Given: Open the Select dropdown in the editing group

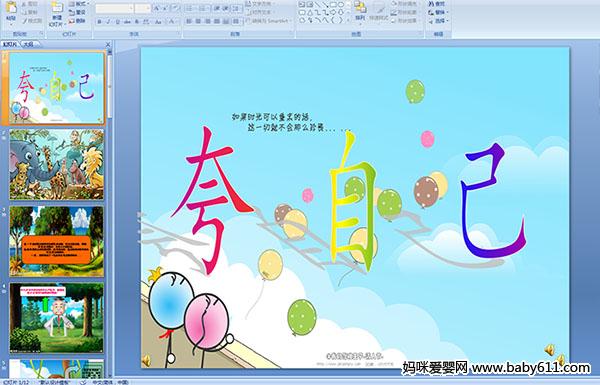Looking at the screenshot, I should 439,21.
